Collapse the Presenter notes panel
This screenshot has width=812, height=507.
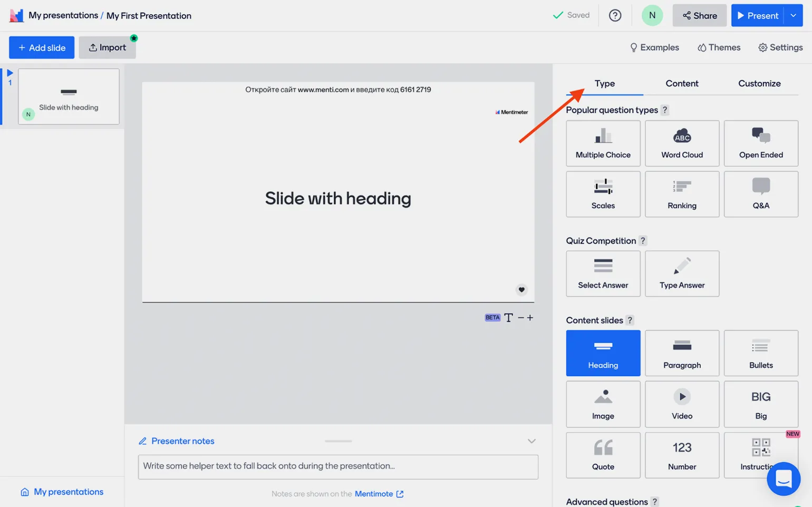[x=531, y=441]
